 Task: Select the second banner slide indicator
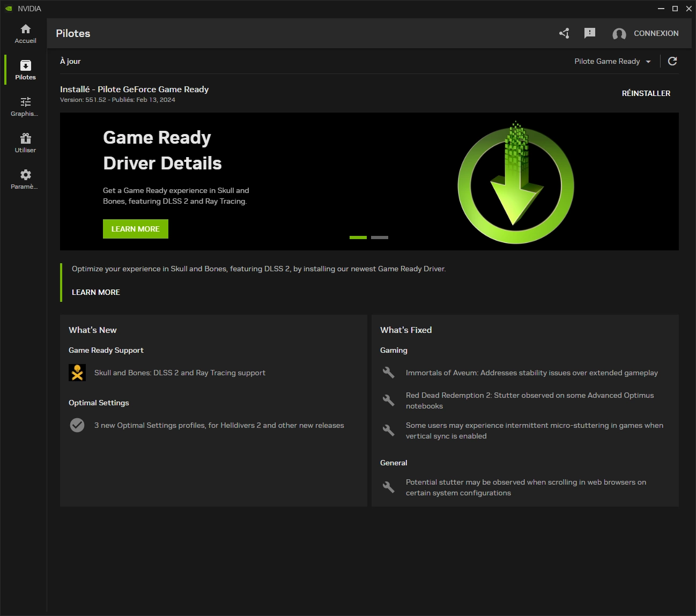380,238
